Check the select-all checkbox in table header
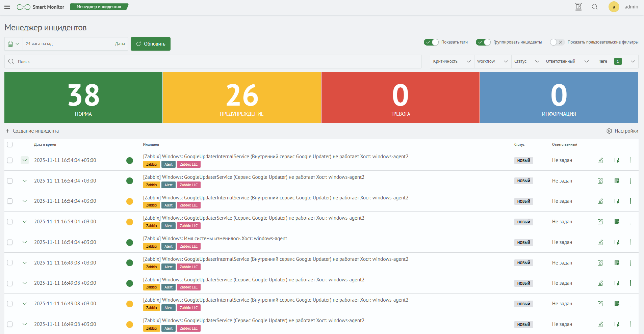 (x=10, y=144)
